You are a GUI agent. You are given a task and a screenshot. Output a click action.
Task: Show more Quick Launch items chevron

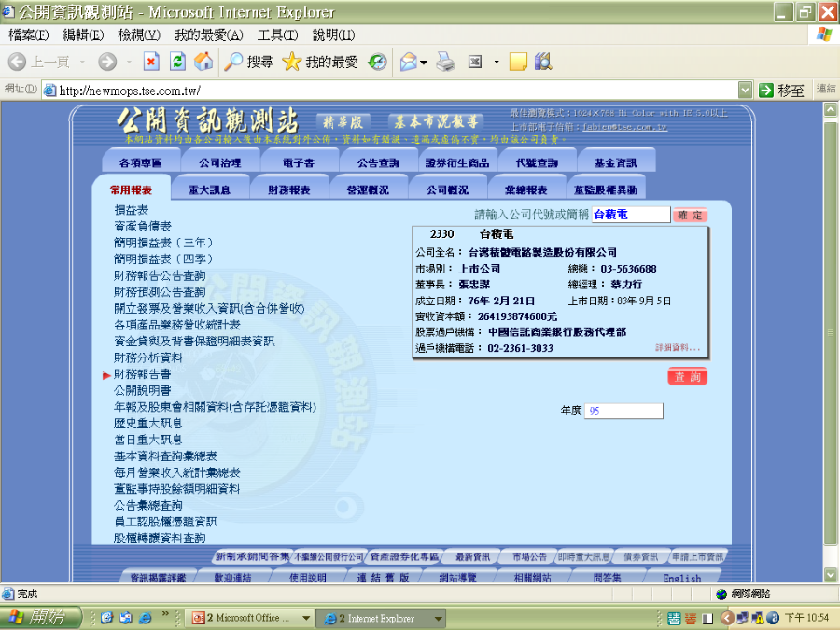165,614
